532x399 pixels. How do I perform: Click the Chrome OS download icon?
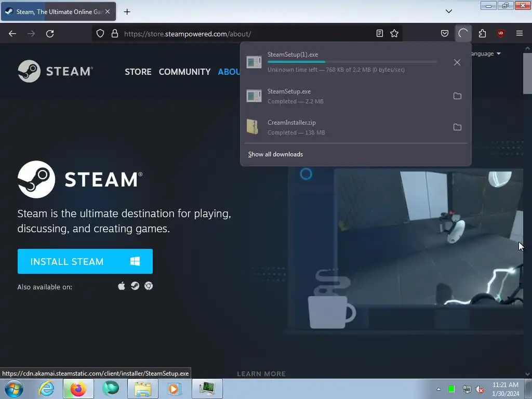pyautogui.click(x=149, y=286)
